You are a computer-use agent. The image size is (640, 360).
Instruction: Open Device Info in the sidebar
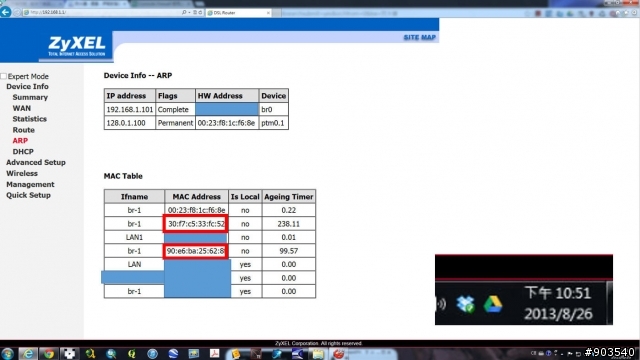click(27, 87)
